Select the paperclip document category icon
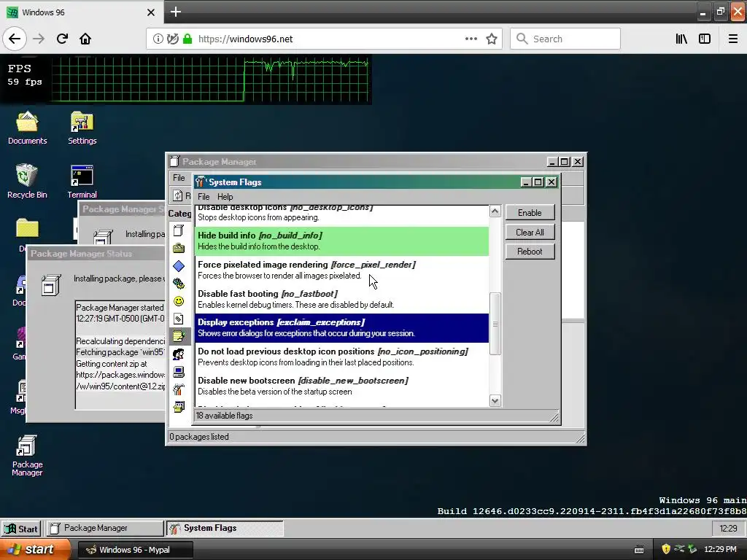The width and height of the screenshot is (747, 560). pos(179,319)
